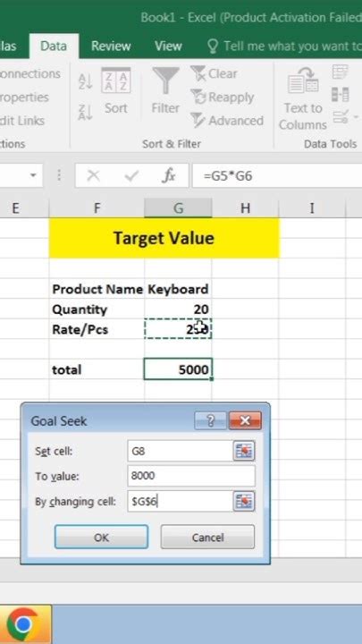Viewport: 362px width, 644px height.
Task: Close the Goal Seek dialog
Action: pos(245,420)
